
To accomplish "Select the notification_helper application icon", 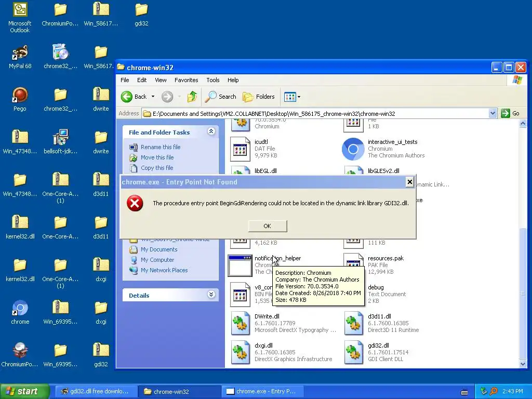I will 240,265.
